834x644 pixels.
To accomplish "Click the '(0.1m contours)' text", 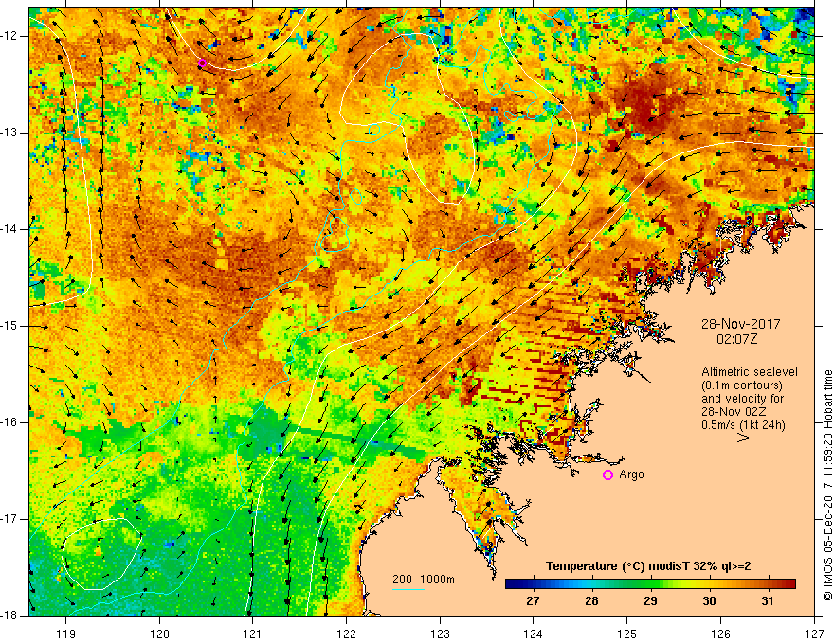I will (x=742, y=385).
